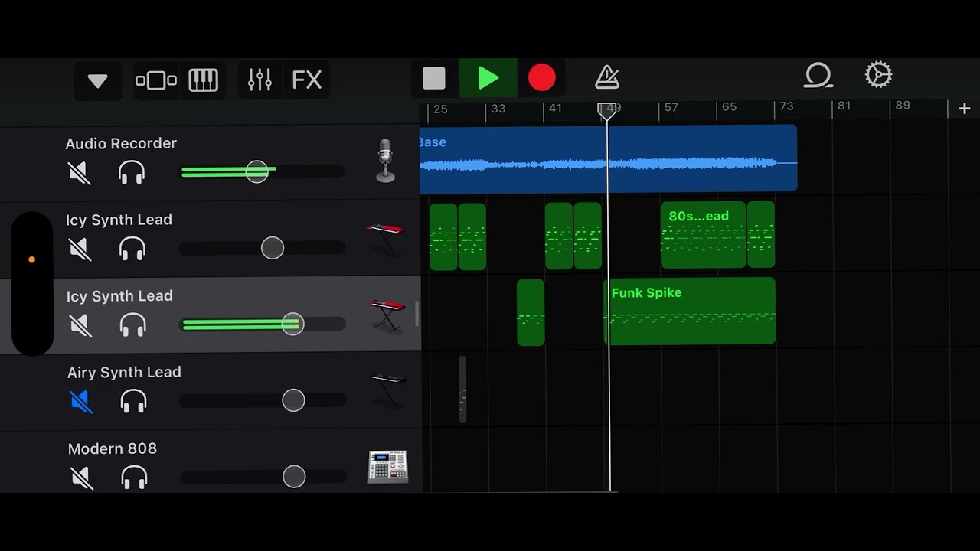This screenshot has width=980, height=551.
Task: Solo Icy Synth Lead track with 80s...ead region
Action: (132, 249)
